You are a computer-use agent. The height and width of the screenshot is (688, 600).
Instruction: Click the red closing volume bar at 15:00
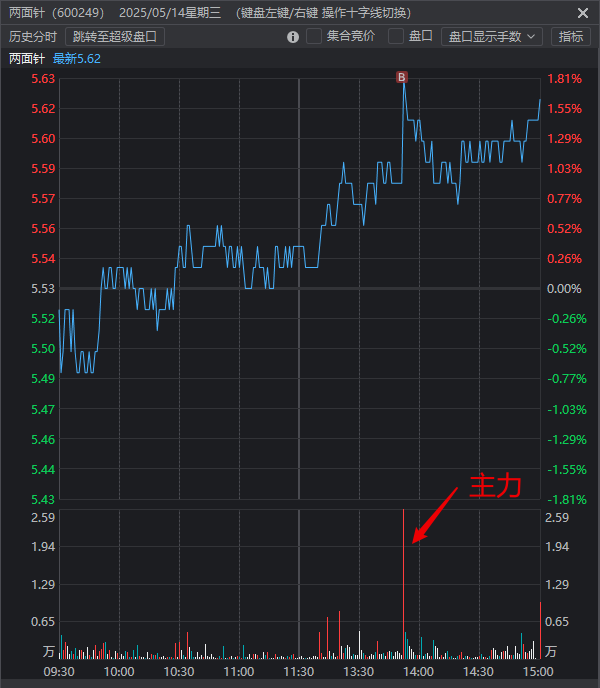540,630
